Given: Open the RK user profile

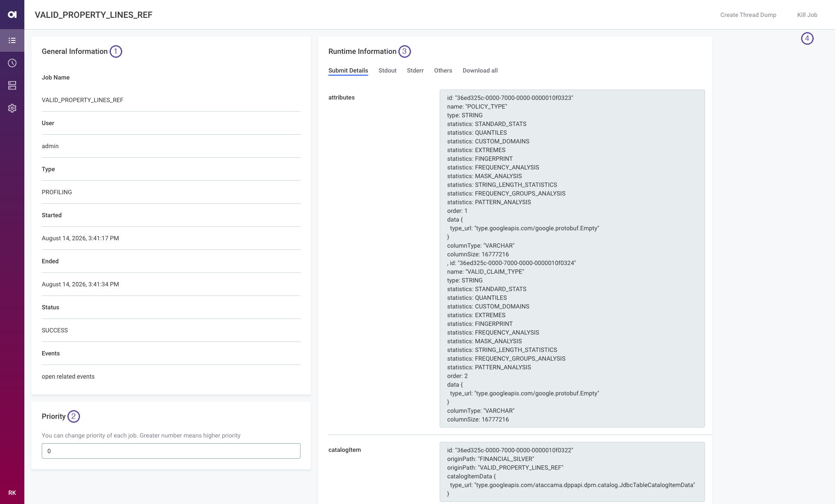Looking at the screenshot, I should [12, 493].
